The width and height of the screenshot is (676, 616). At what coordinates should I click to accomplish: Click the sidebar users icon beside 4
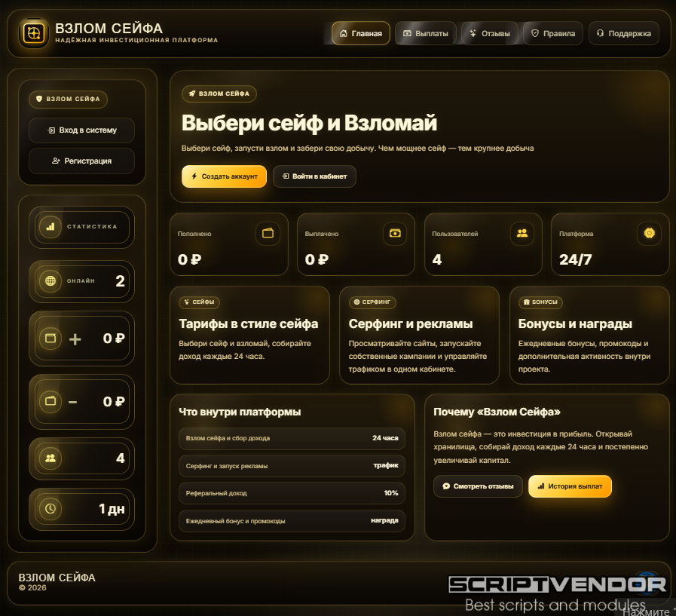50,458
